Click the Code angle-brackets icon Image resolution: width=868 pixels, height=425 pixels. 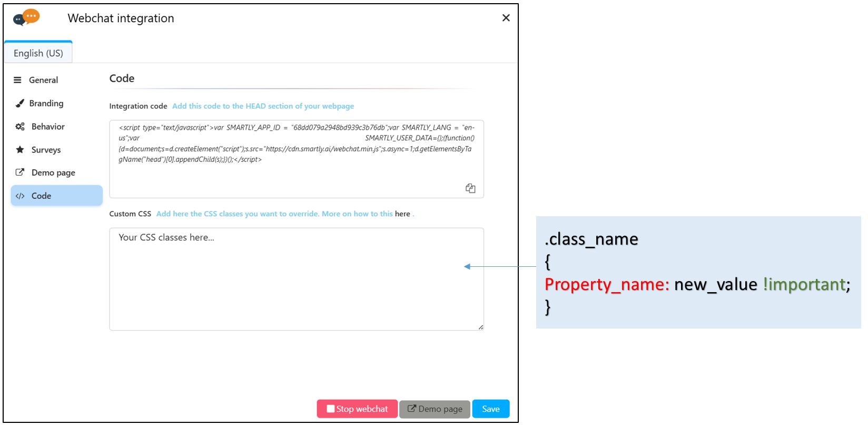point(20,196)
